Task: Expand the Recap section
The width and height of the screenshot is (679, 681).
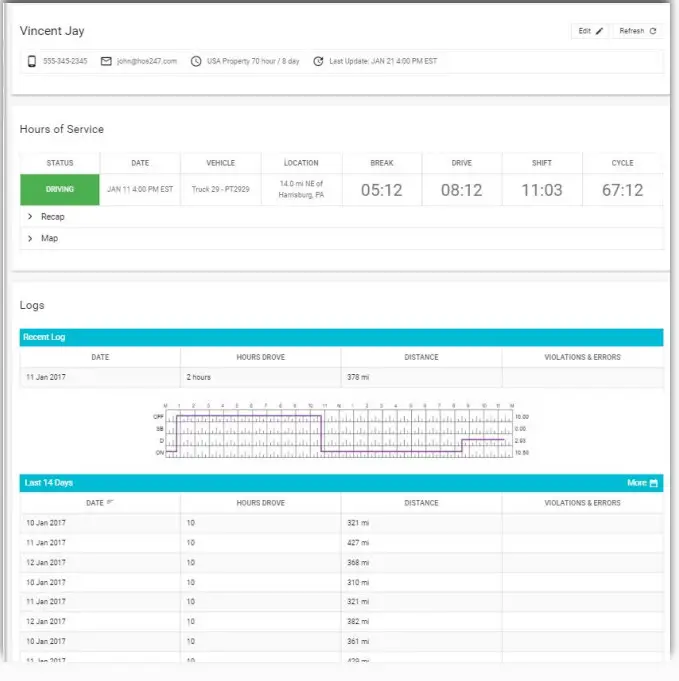Action: pos(341,217)
